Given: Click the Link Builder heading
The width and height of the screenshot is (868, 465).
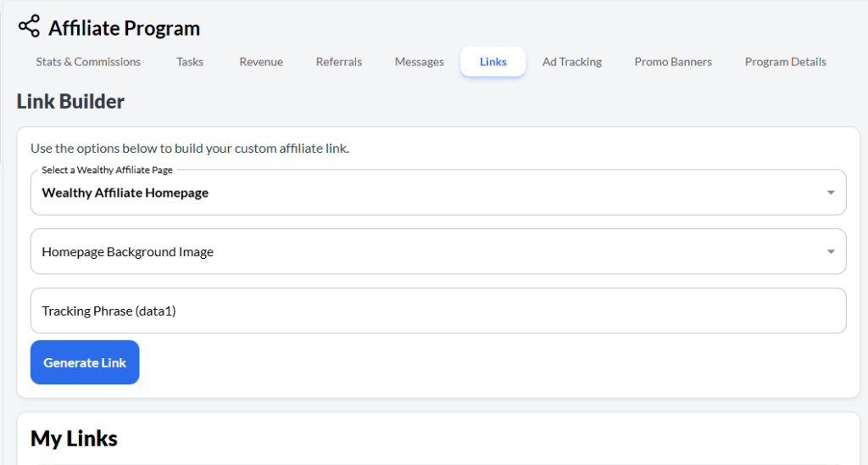Looking at the screenshot, I should [x=70, y=102].
